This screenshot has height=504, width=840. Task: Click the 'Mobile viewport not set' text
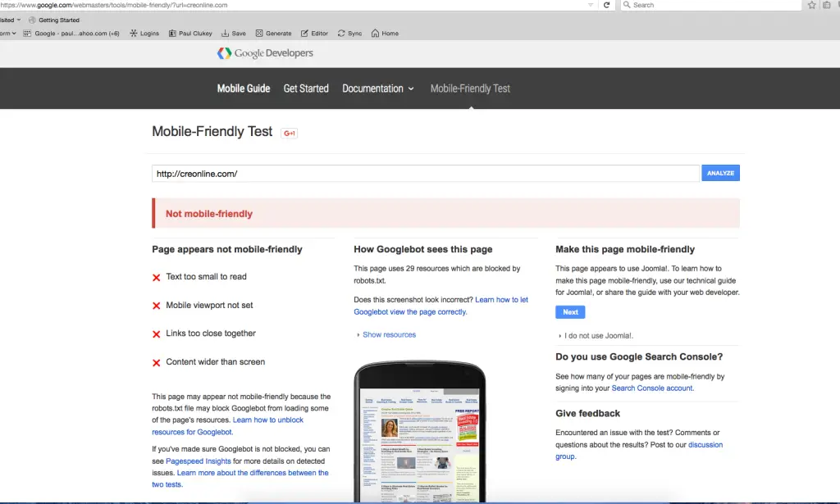209,305
